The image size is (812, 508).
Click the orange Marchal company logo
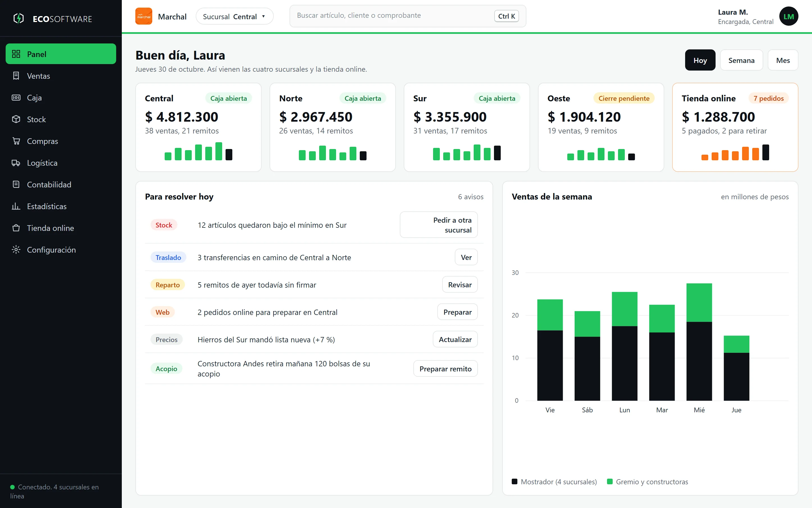pos(144,16)
